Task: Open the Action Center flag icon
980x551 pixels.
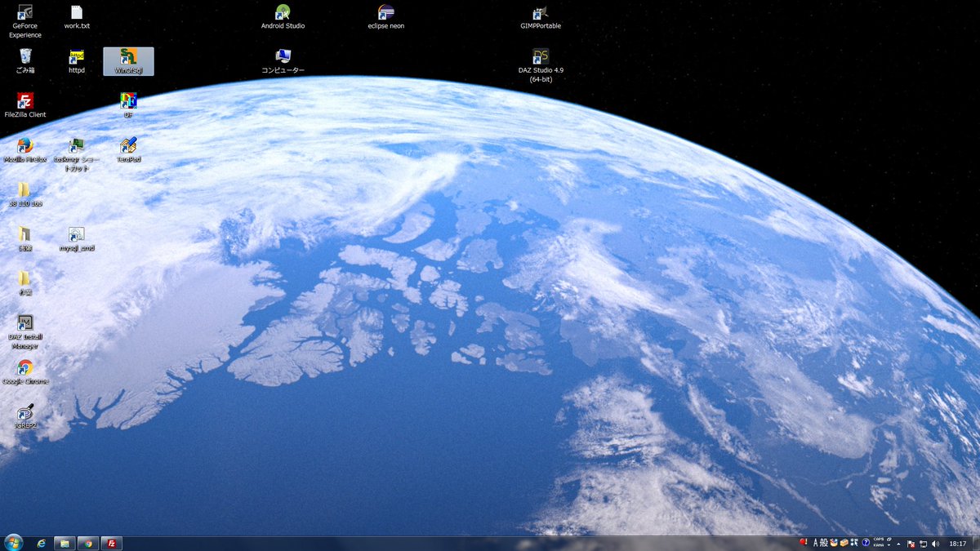Action: tap(911, 544)
